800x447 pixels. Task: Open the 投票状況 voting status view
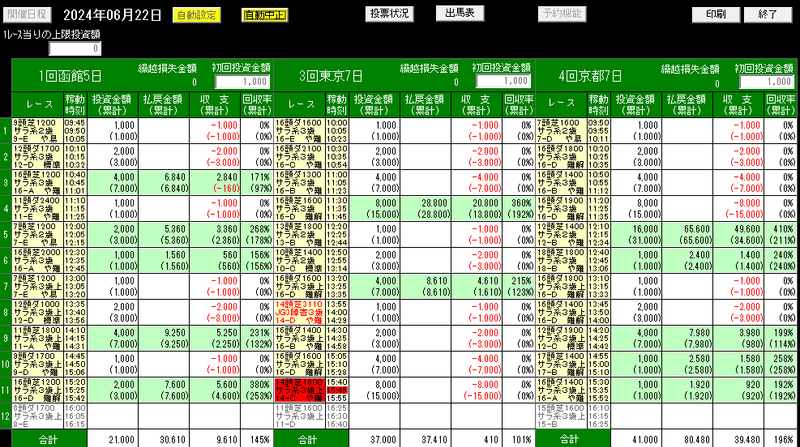pyautogui.click(x=389, y=14)
